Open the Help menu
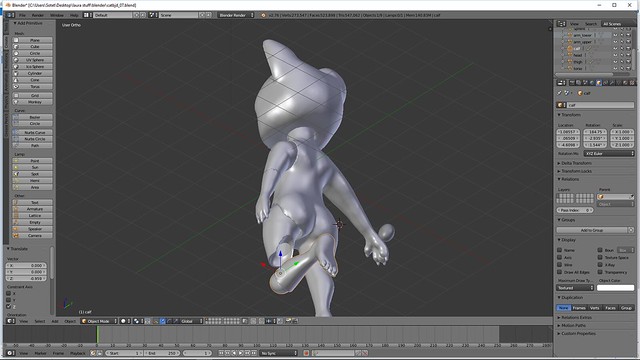The height and width of the screenshot is (360, 640). coord(74,15)
